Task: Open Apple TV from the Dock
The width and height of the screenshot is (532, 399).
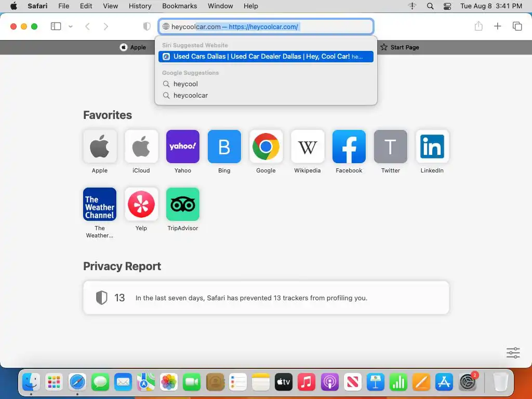Action: (x=284, y=382)
